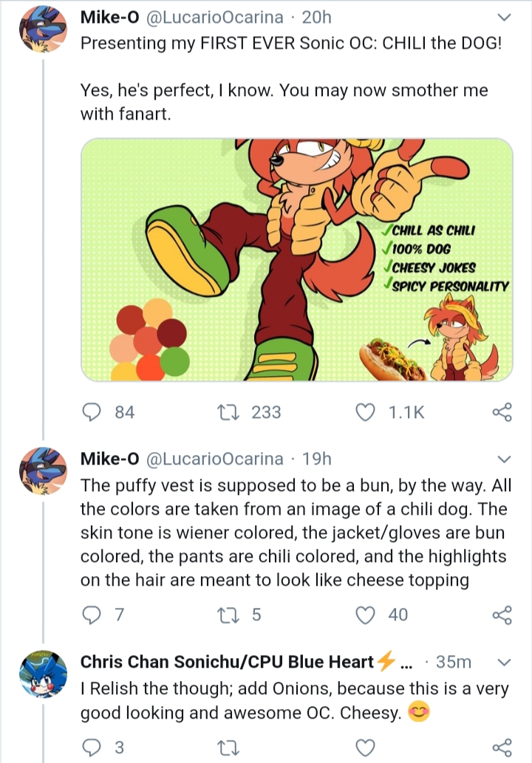Share the puffy vest tweet
532x763 pixels.
coord(502,615)
